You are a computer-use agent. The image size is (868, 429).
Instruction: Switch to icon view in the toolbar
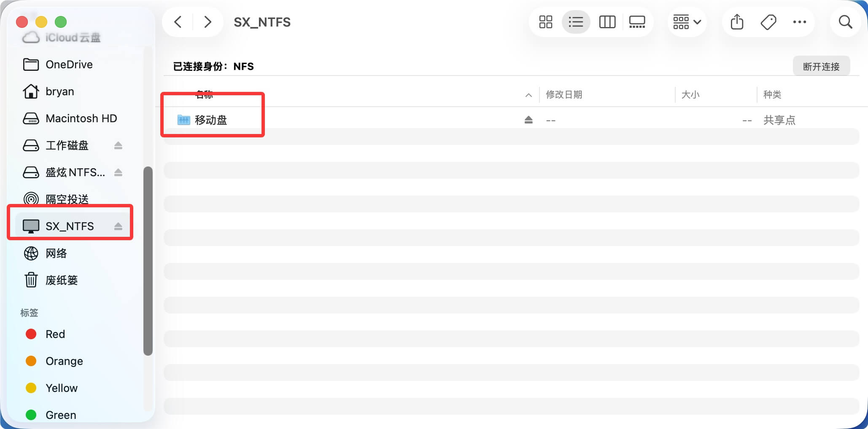(x=545, y=22)
